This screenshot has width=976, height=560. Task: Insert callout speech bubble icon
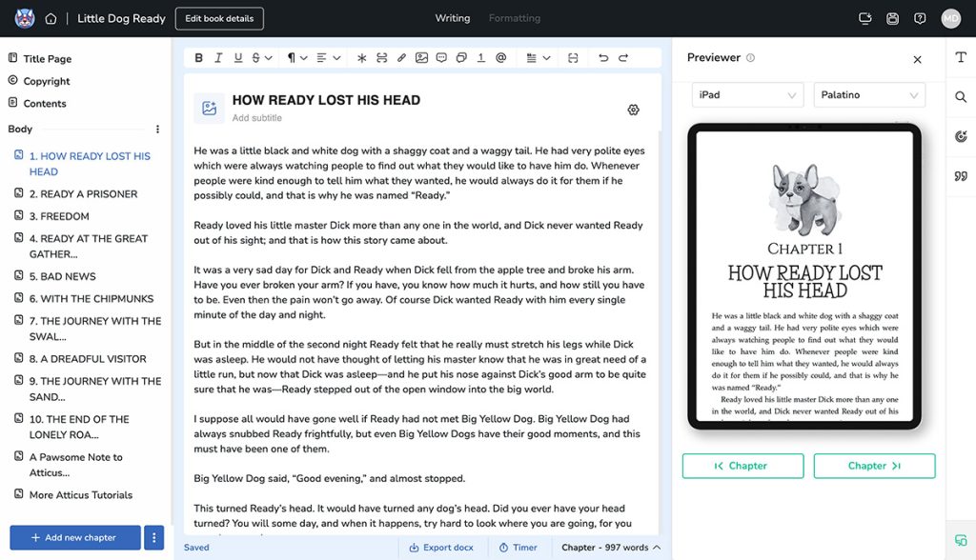[441, 58]
